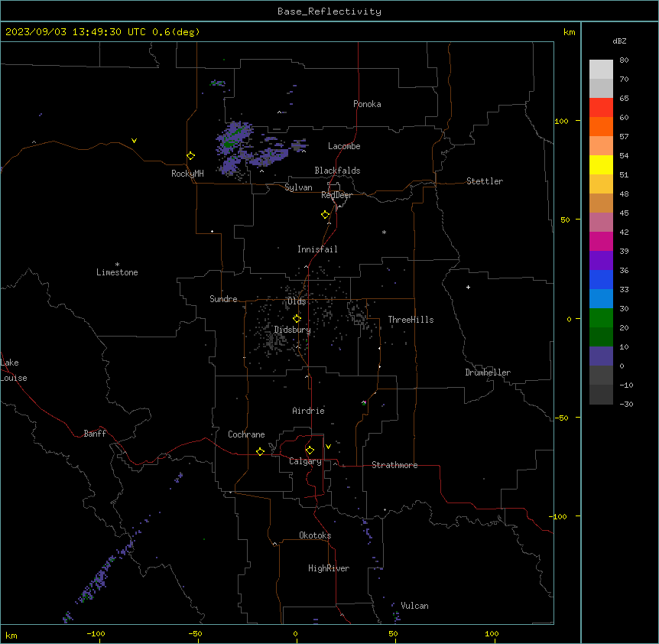Click the RedDeer city label
This screenshot has width=659, height=644.
[336, 195]
